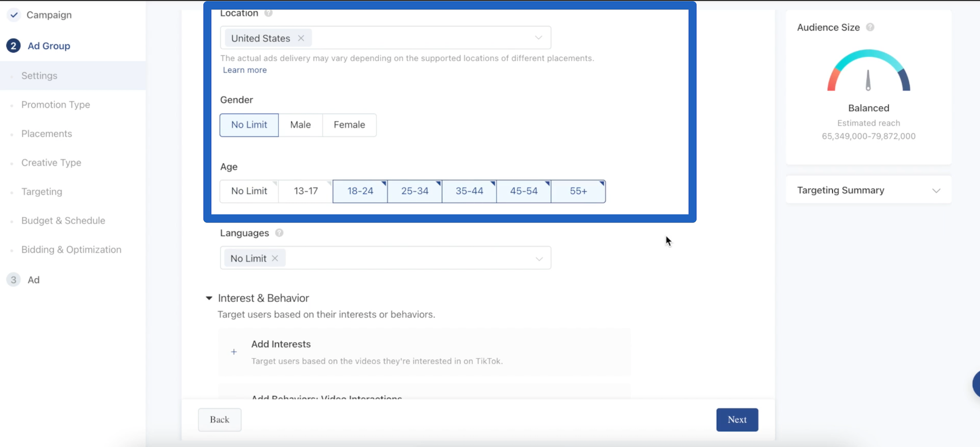Click the Audience Size gauge meter
This screenshot has height=447, width=980.
(x=868, y=71)
